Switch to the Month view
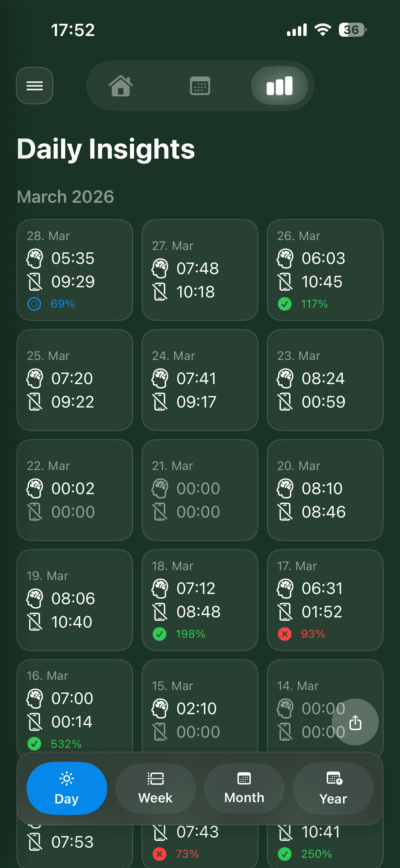 (x=244, y=788)
